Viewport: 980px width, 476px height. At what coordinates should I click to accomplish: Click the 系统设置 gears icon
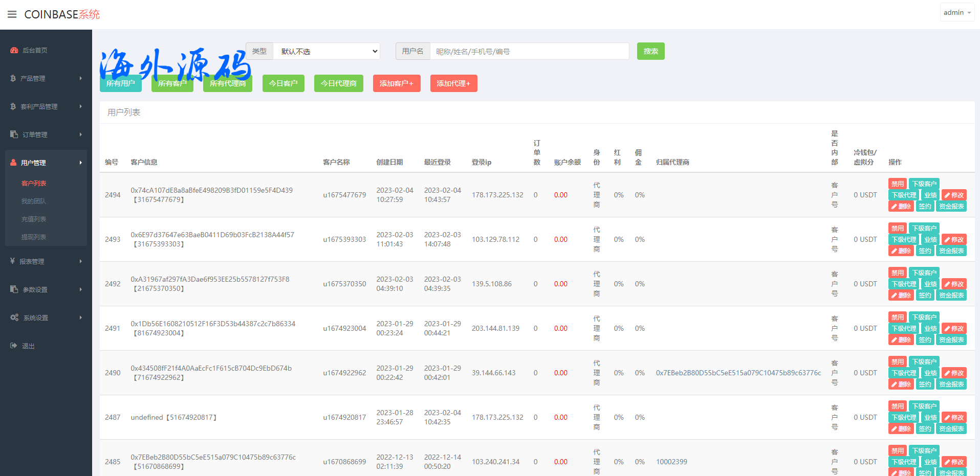click(14, 318)
